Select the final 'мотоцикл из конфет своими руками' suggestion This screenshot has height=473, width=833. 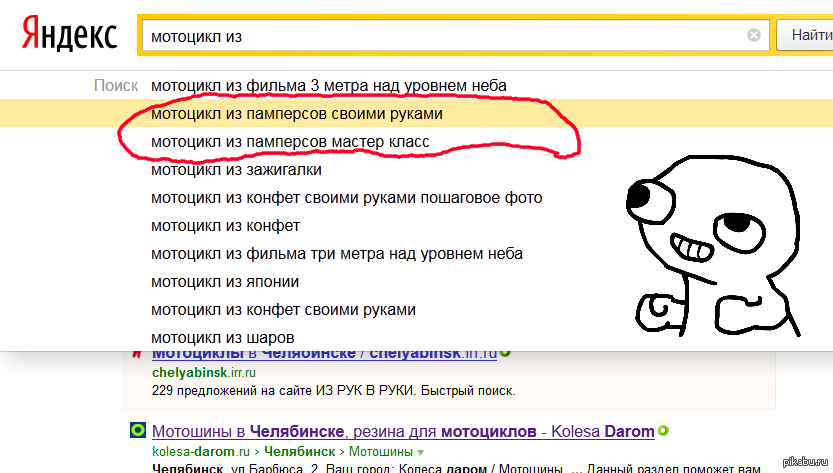283,310
